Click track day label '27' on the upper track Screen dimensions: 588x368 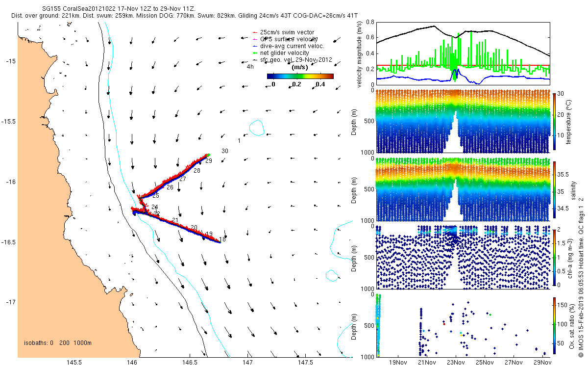183,179
